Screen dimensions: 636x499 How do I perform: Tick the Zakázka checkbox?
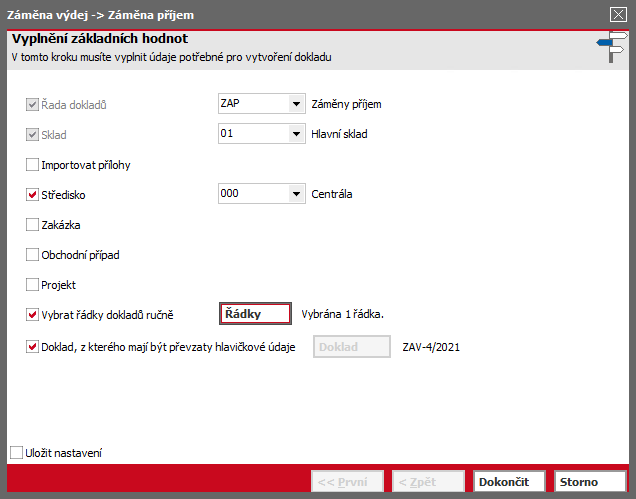32,225
